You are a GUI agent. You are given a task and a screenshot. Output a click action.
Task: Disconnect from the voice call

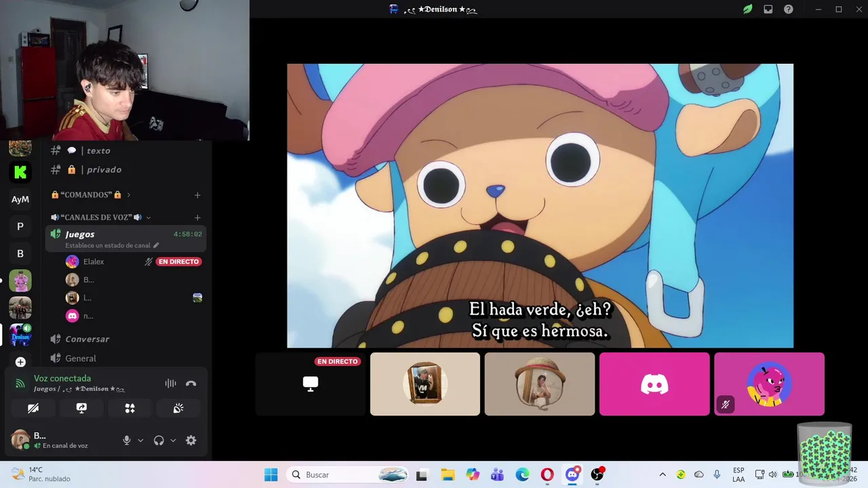[x=191, y=384]
